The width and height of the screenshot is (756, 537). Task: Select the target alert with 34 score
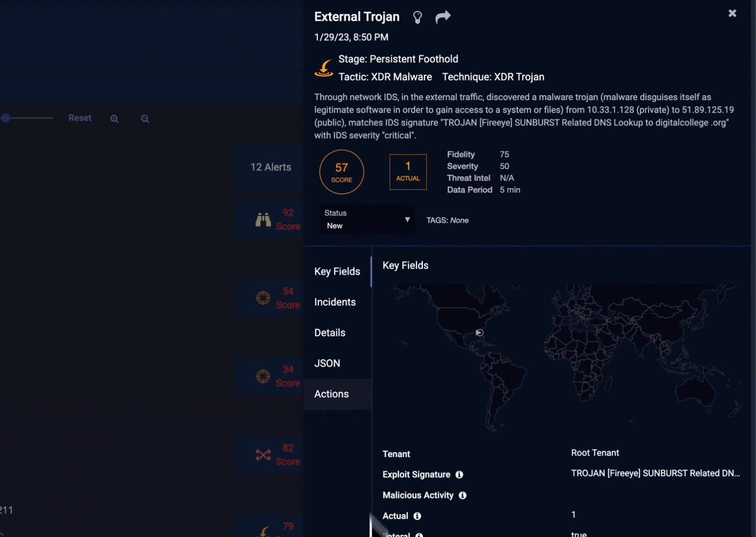[x=271, y=376]
